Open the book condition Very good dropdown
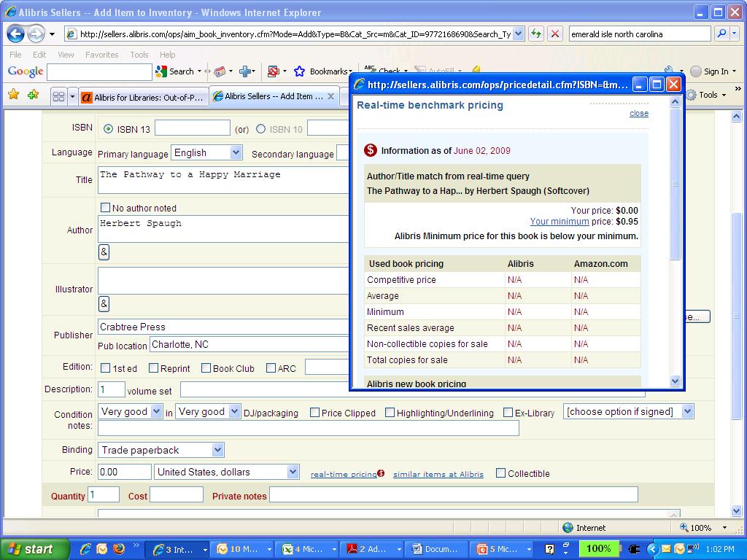Screen dimensions: 747x560 pyautogui.click(x=130, y=411)
